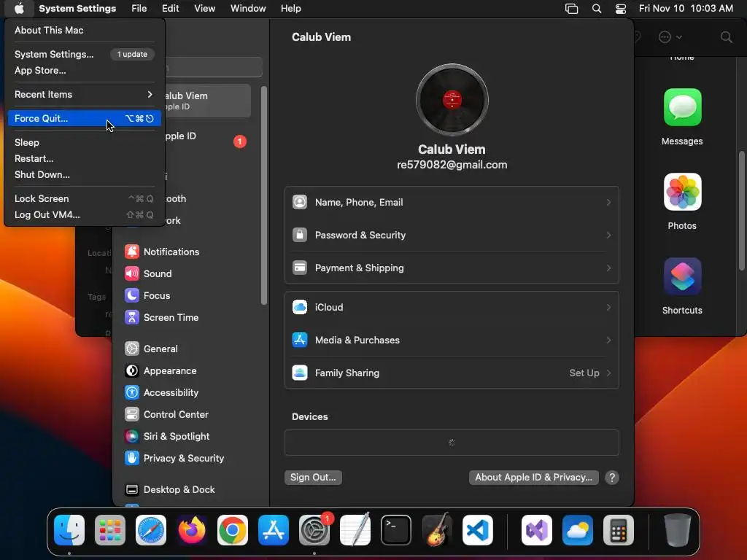Viewport: 747px width, 560px height.
Task: Click Spotlight search icon in menu bar
Action: [x=597, y=9]
